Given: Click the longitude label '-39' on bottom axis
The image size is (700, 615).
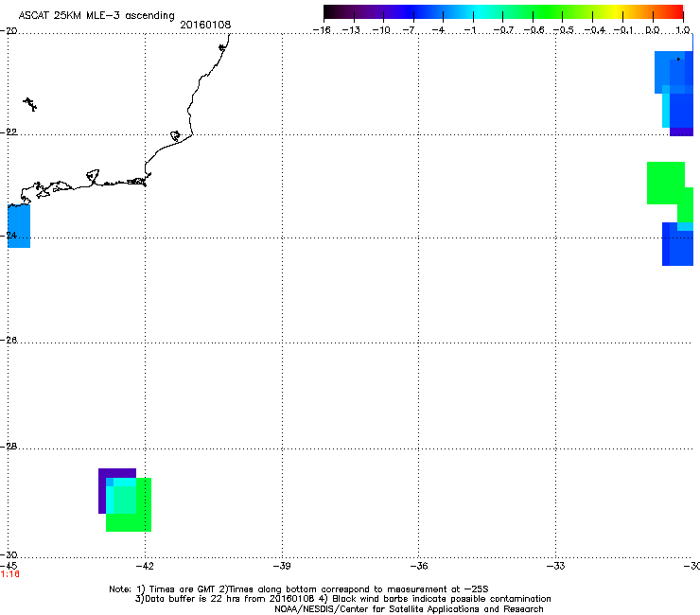Looking at the screenshot, I should [x=282, y=567].
